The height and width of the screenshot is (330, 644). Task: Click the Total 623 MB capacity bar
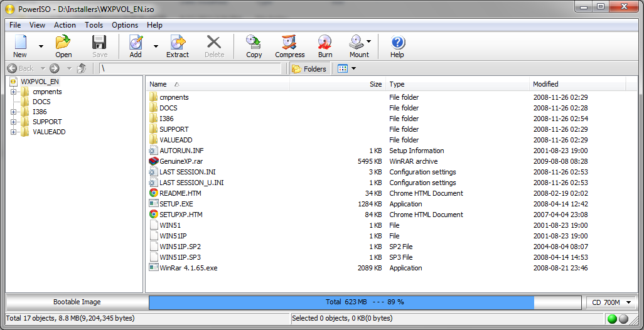365,302
